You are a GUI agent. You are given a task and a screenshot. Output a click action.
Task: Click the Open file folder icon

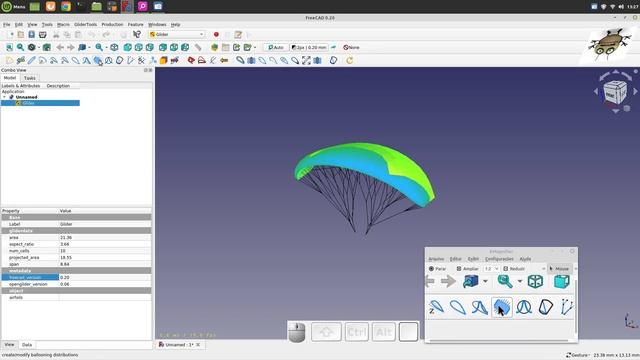20,35
